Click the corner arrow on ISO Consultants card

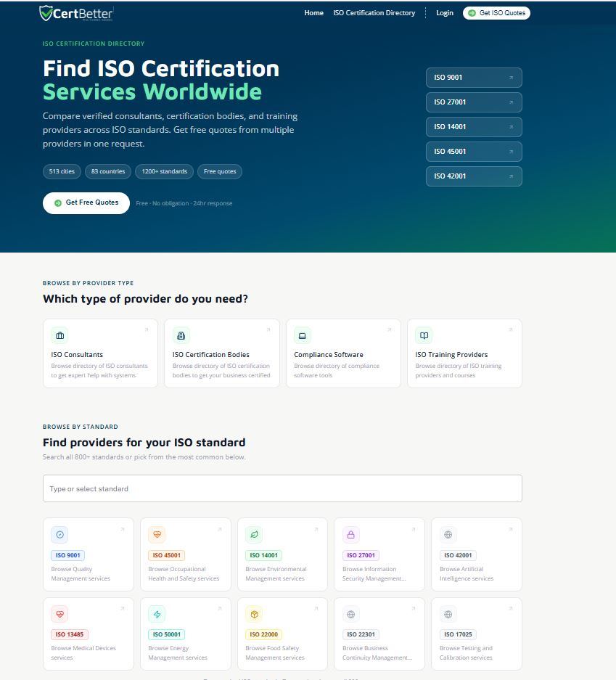click(x=147, y=329)
